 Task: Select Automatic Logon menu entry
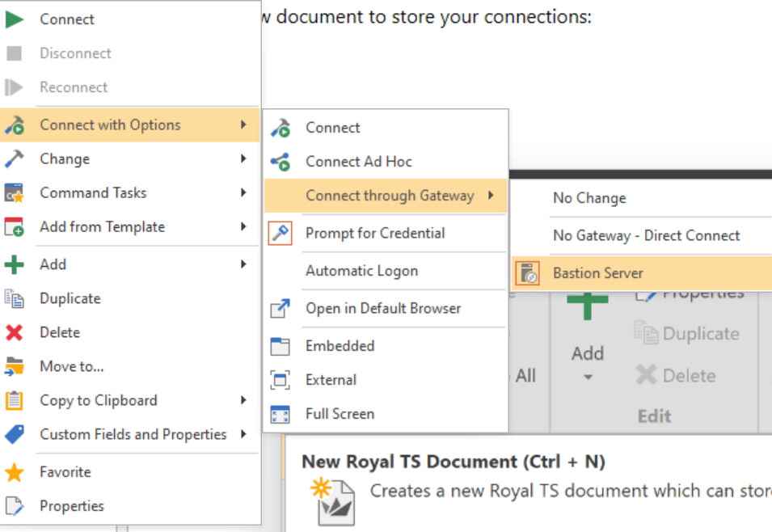[x=361, y=271]
